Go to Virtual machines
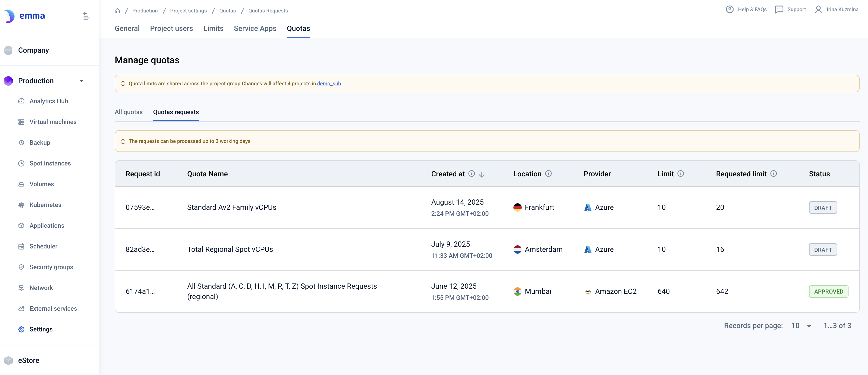Viewport: 868px width, 375px height. coord(53,122)
